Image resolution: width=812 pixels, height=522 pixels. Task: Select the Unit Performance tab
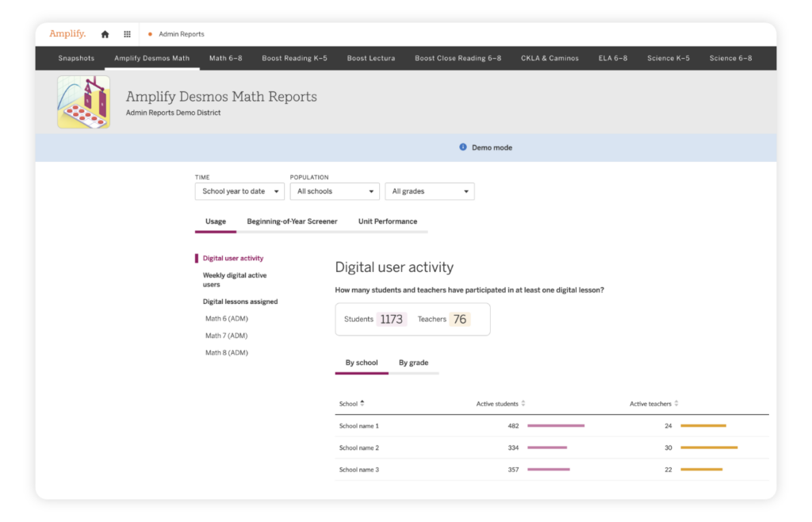[x=388, y=221]
